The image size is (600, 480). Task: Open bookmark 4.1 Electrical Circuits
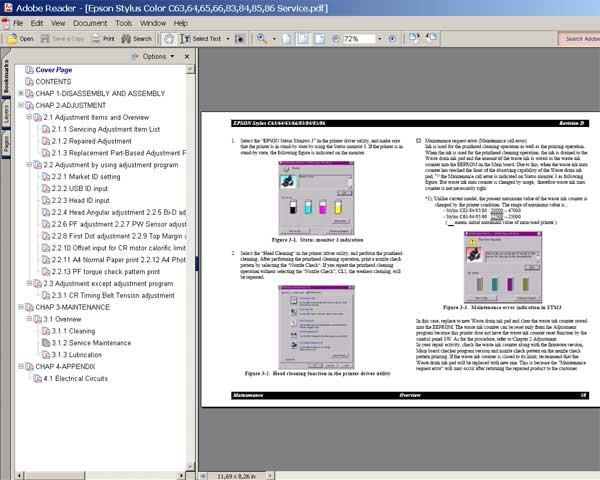pos(75,378)
